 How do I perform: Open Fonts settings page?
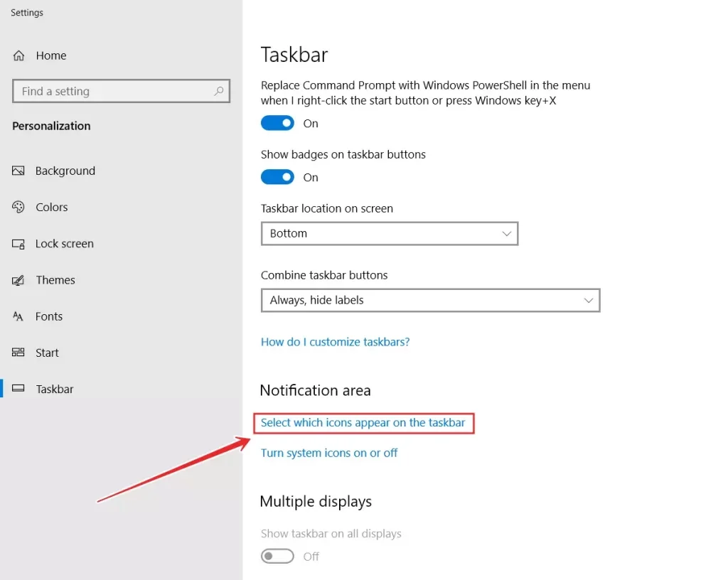49,316
